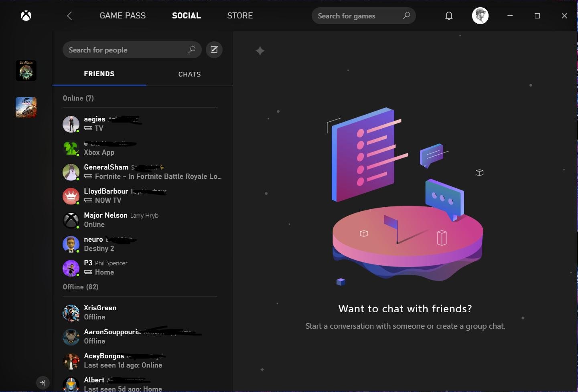
Task: Switch to the Friends tab
Action: pos(99,74)
